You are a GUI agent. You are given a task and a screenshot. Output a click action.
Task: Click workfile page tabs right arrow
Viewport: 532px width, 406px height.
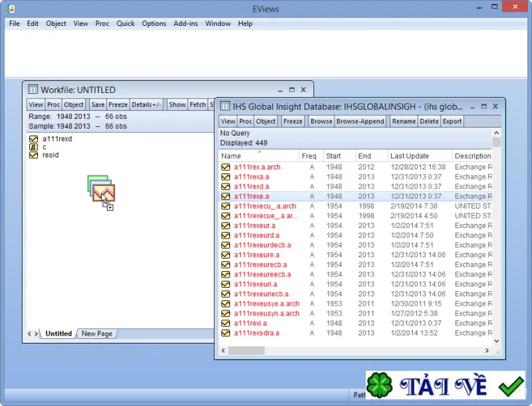[x=36, y=334]
